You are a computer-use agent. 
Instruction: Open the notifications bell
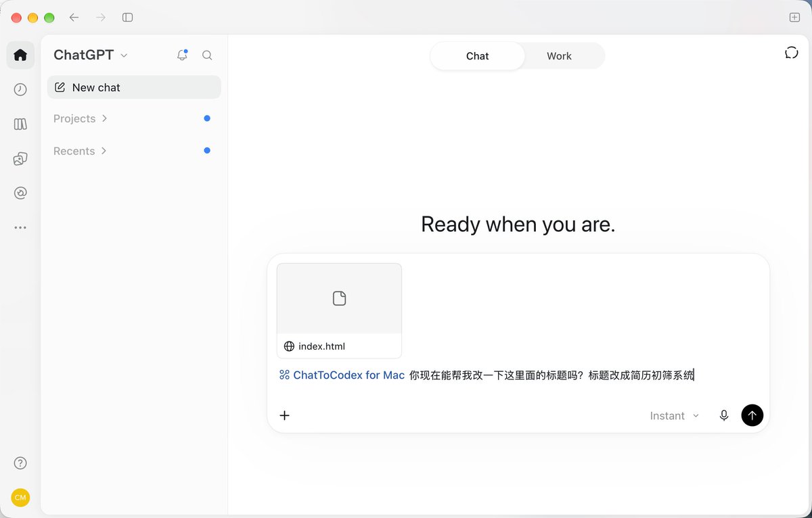182,55
